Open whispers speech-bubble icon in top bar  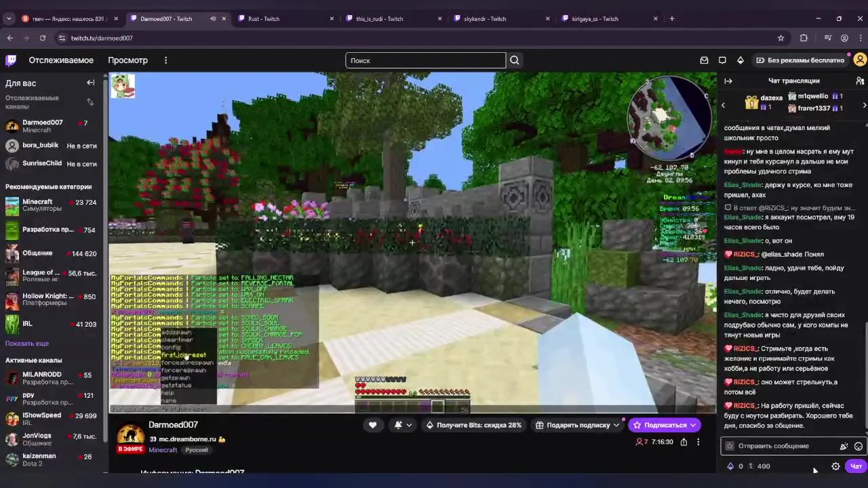[722, 60]
